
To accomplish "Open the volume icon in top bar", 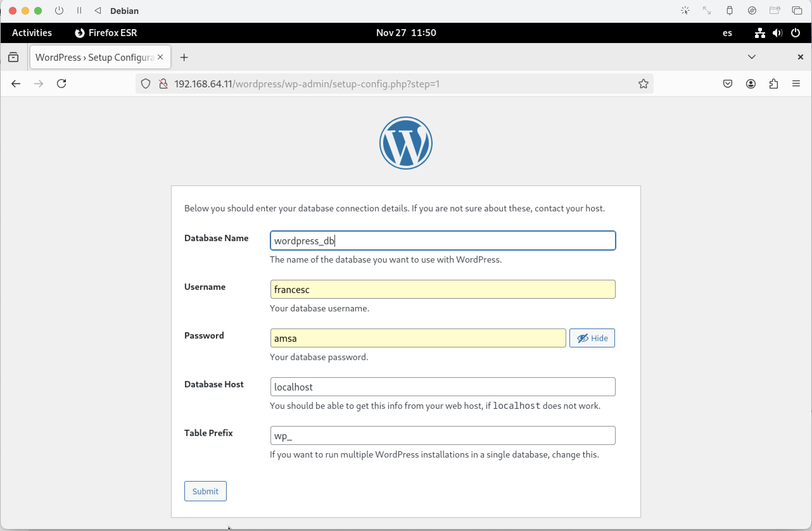I will pos(777,33).
